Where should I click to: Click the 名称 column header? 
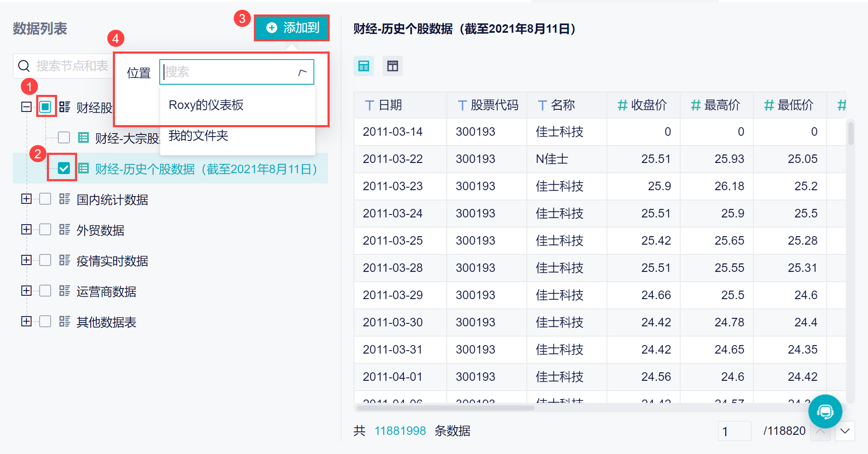[567, 105]
